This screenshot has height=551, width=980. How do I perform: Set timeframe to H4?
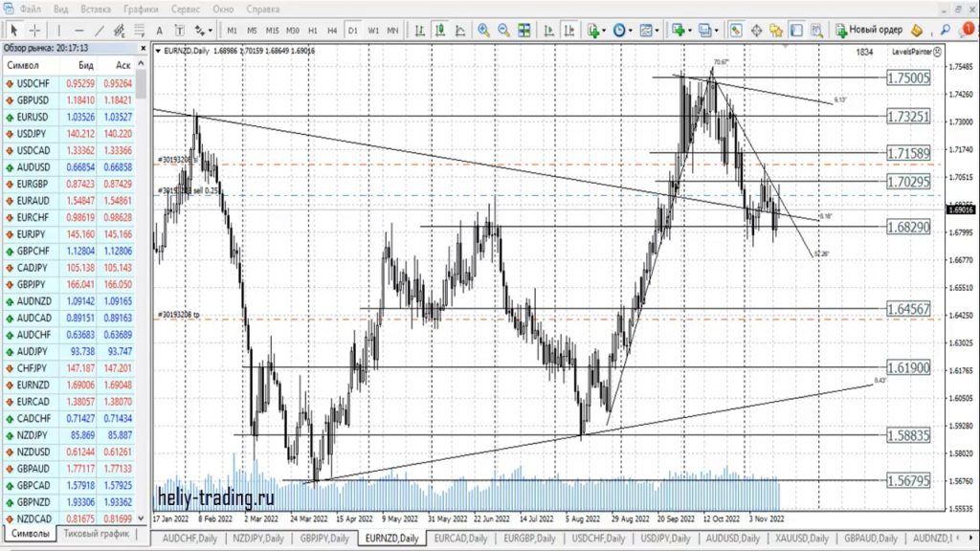click(331, 30)
